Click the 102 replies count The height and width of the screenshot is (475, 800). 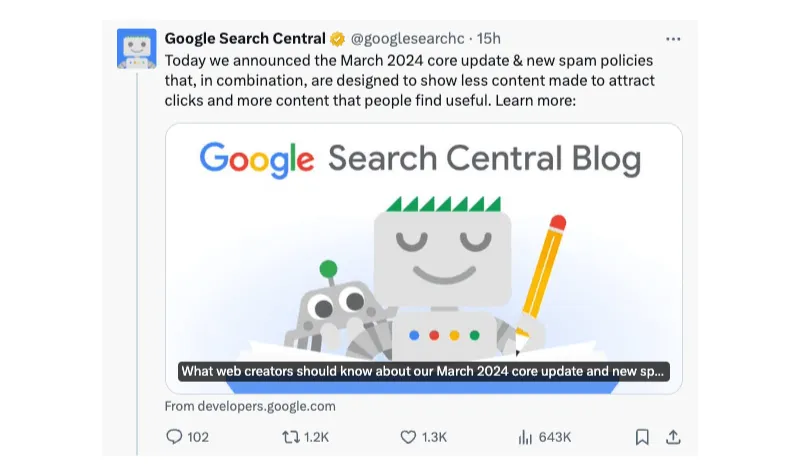(198, 437)
